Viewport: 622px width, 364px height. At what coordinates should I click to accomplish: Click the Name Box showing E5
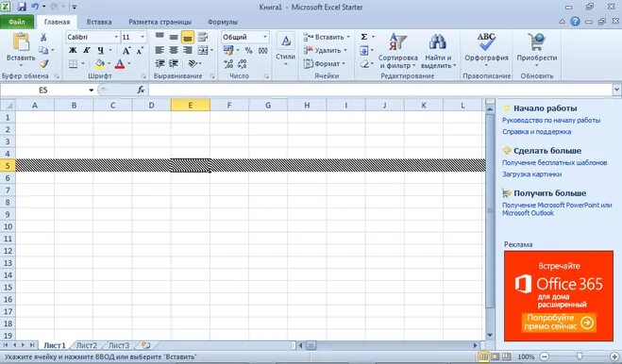point(43,90)
